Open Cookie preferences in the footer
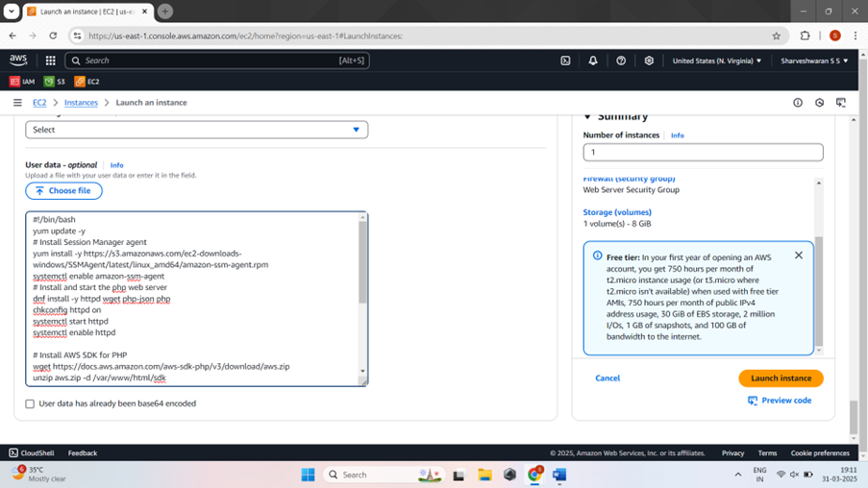 (820, 452)
